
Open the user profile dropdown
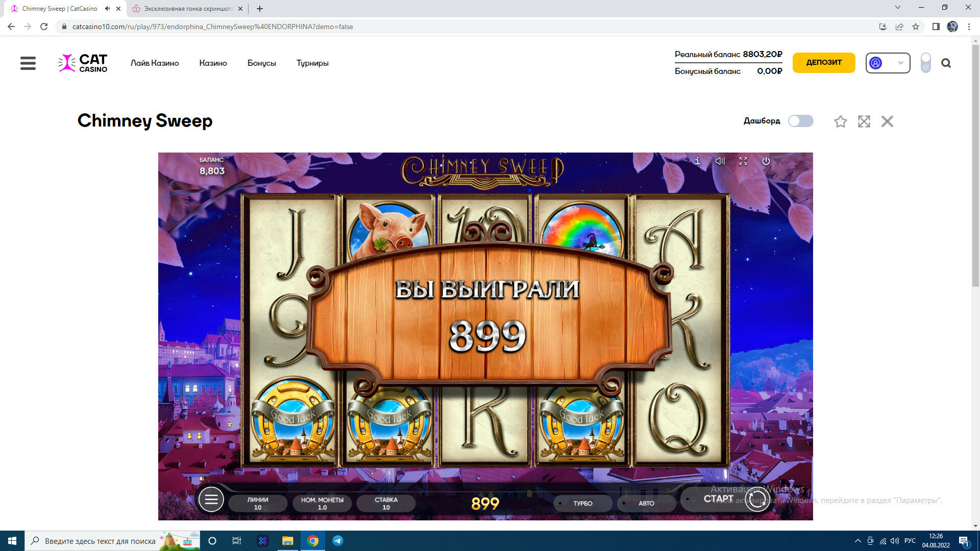(888, 63)
